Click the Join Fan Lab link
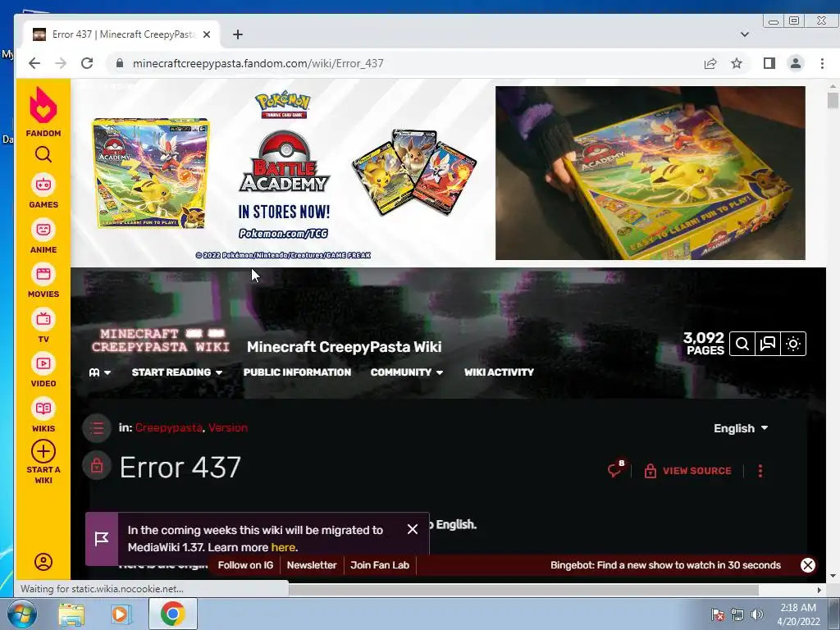Screen dimensions: 840x630 380,565
